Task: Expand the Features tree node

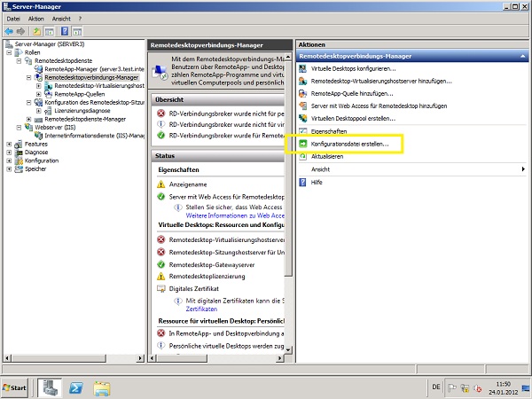Action: 9,144
